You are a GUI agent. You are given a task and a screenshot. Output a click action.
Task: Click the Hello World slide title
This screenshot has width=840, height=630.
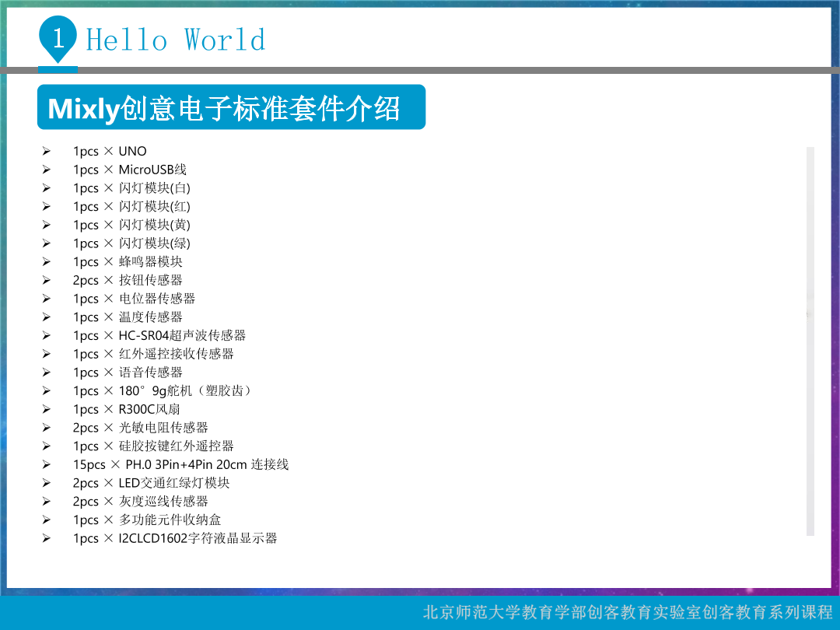(x=176, y=40)
